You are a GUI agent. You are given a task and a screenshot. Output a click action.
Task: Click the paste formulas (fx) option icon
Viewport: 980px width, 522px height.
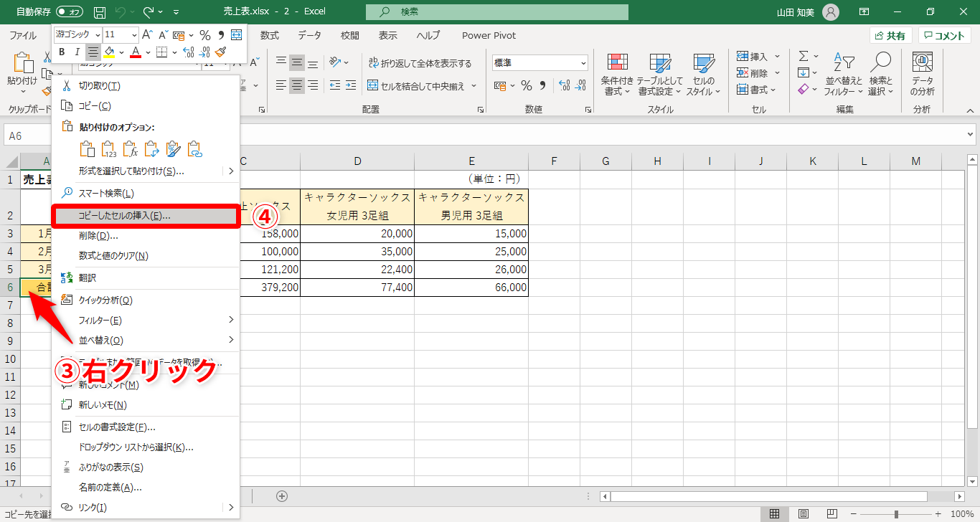130,149
